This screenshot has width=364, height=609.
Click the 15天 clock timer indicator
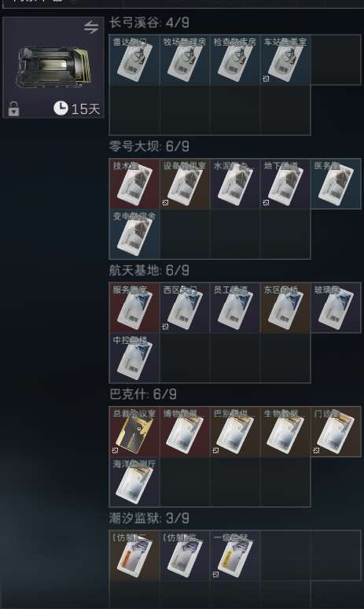click(77, 109)
